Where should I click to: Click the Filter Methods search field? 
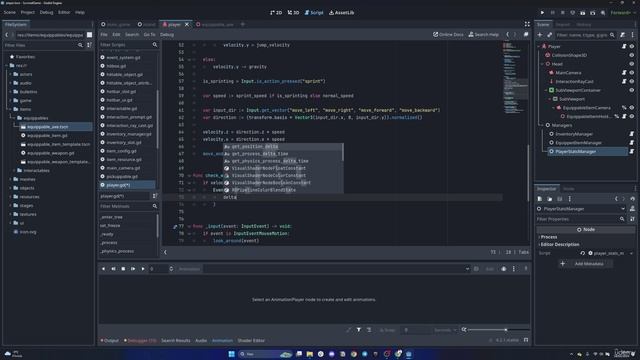point(128,206)
